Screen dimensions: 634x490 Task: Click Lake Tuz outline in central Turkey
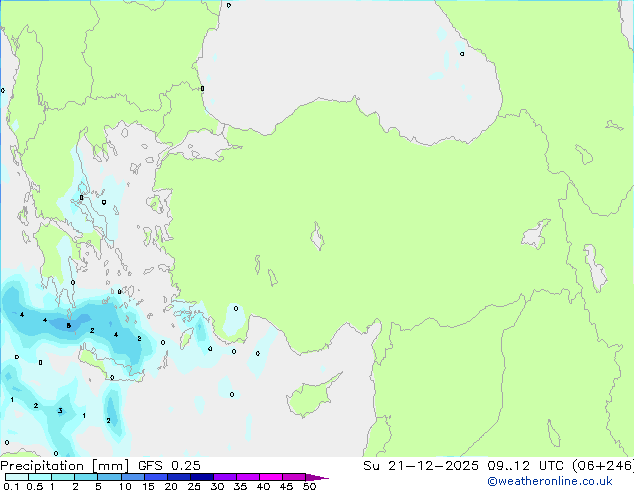tap(318, 238)
